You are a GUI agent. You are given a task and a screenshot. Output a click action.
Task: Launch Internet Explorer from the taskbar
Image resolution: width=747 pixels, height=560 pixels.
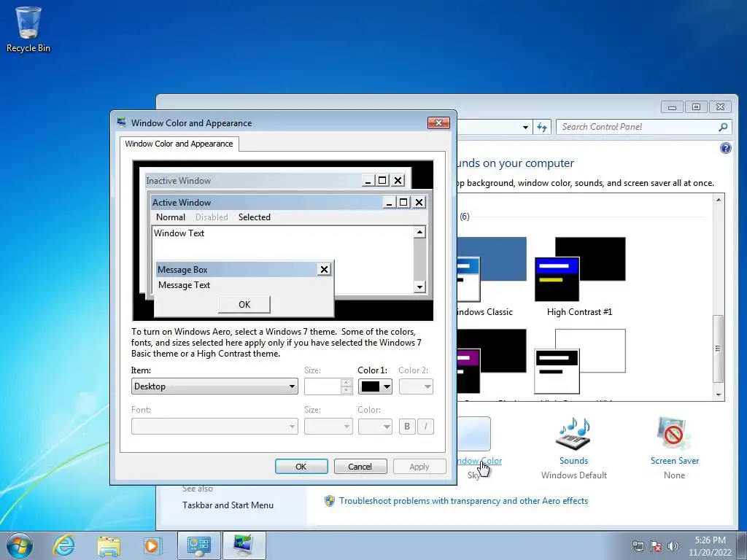[64, 545]
